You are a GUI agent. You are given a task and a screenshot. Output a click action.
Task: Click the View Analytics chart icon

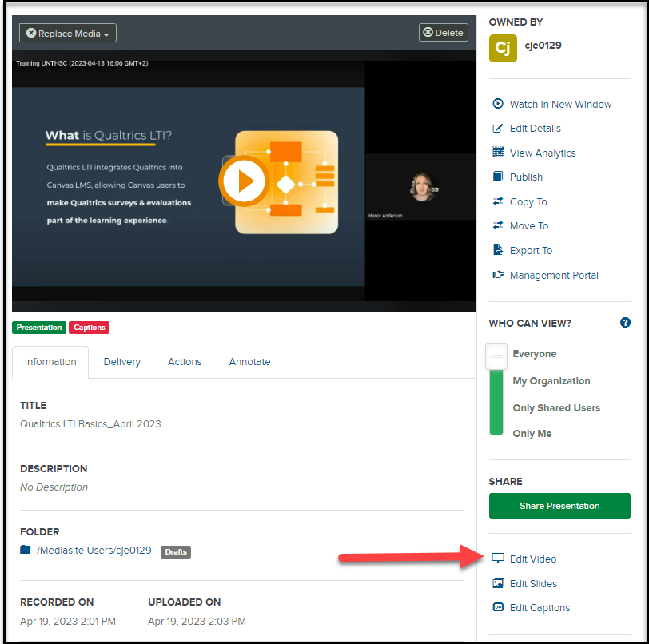pyautogui.click(x=498, y=152)
